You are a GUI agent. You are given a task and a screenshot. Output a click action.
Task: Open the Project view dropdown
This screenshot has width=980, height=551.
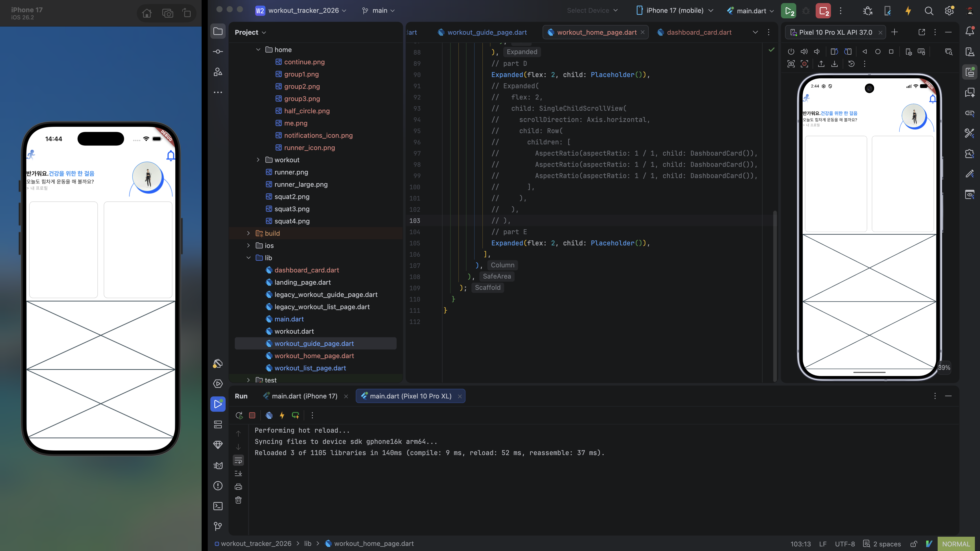(x=250, y=32)
